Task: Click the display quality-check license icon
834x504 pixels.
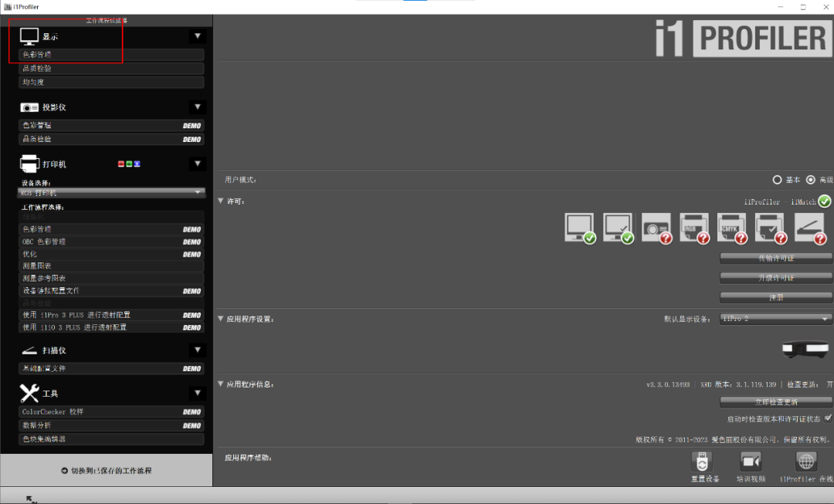Action: (618, 228)
